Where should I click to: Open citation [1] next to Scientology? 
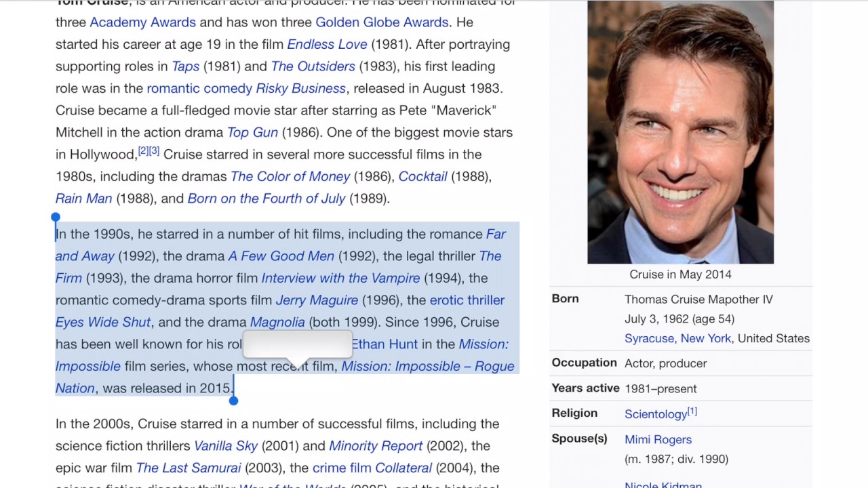(x=692, y=411)
